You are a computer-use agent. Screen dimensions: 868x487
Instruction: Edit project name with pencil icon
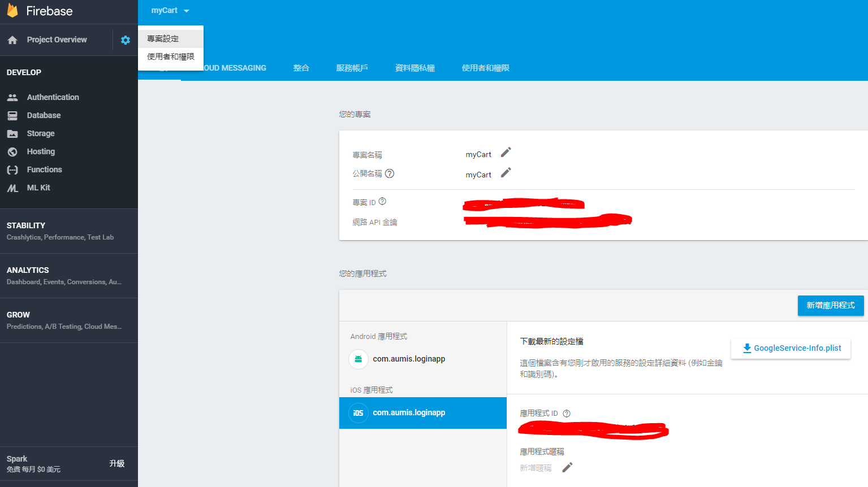coord(506,152)
